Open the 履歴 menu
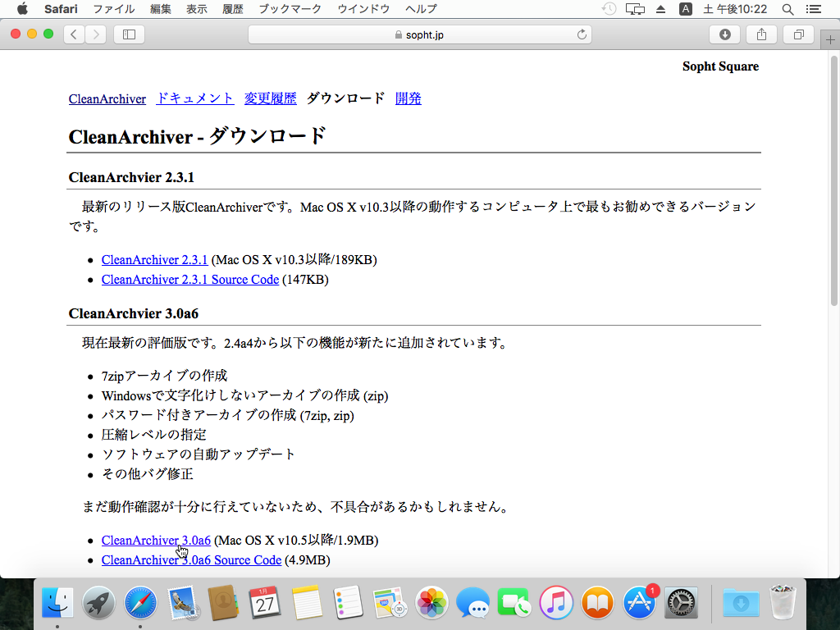The height and width of the screenshot is (630, 840). (232, 9)
